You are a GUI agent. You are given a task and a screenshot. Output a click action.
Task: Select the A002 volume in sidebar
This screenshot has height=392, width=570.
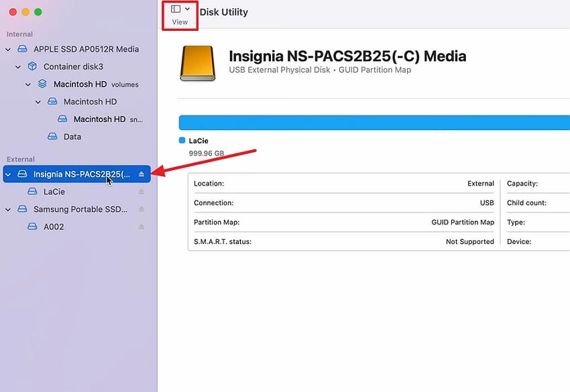(x=76, y=226)
